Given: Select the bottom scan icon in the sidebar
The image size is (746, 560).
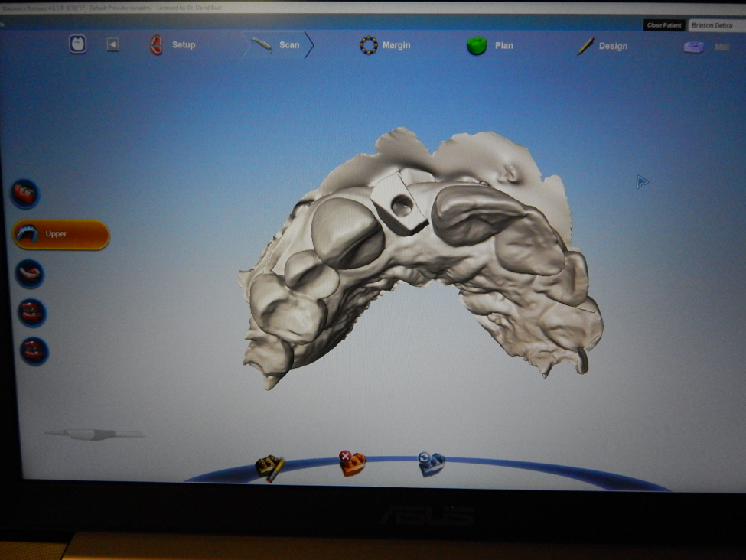Looking at the screenshot, I should pos(34,350).
